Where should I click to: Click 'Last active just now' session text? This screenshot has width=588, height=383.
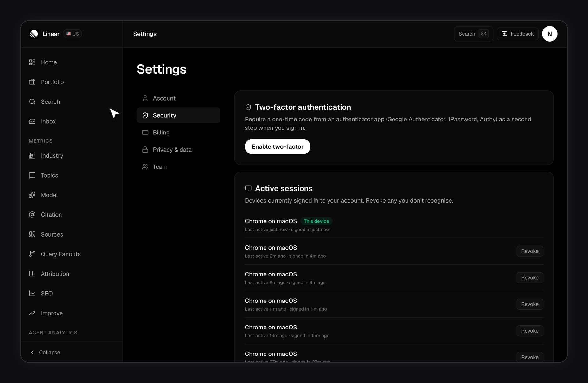coord(266,230)
